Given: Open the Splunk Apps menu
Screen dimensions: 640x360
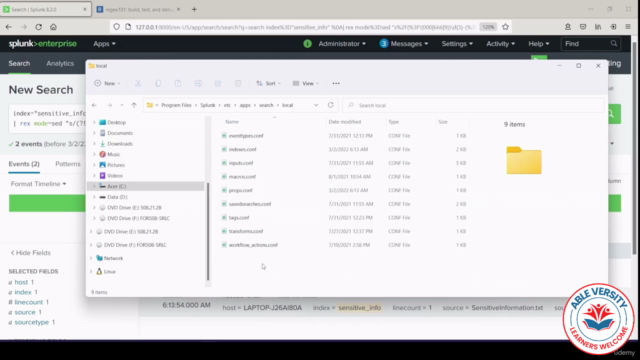Looking at the screenshot, I should pos(104,44).
